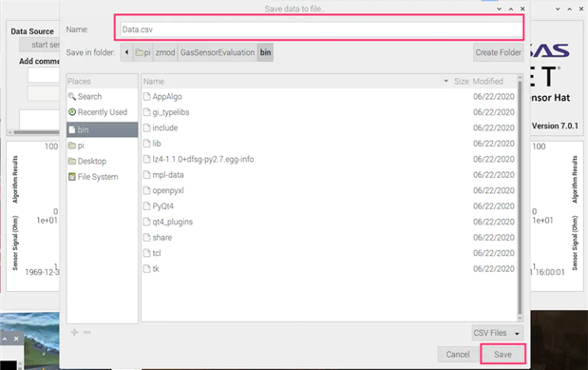Click the minus icon to remove bookmark
The height and width of the screenshot is (370, 588).
pos(87,332)
